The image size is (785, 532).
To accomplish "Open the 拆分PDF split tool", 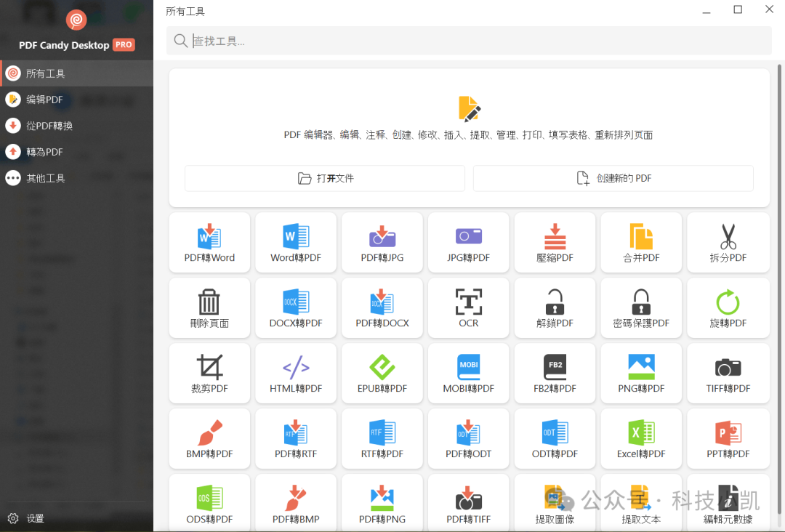I will 728,242.
